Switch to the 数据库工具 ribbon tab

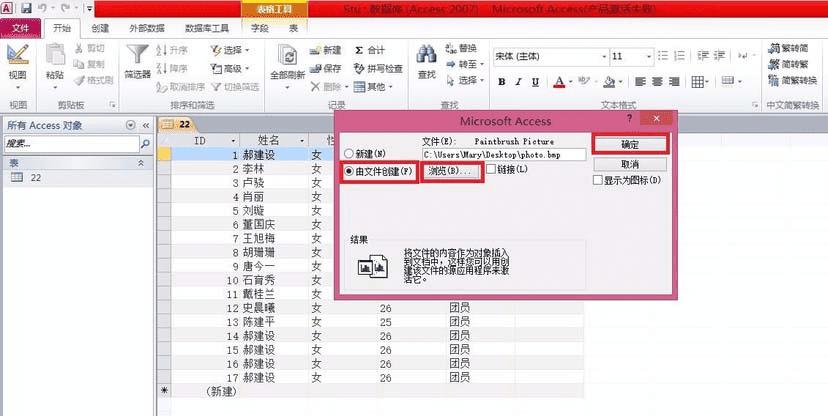pos(207,29)
